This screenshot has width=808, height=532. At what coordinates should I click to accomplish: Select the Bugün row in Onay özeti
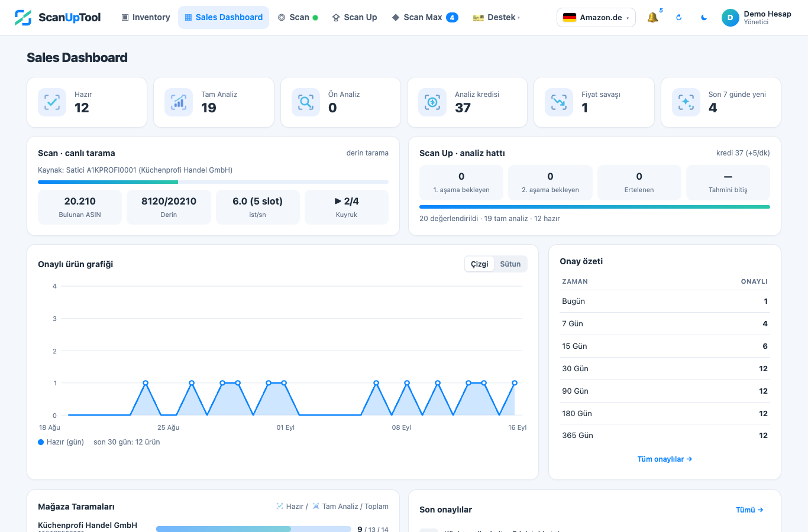pos(665,301)
